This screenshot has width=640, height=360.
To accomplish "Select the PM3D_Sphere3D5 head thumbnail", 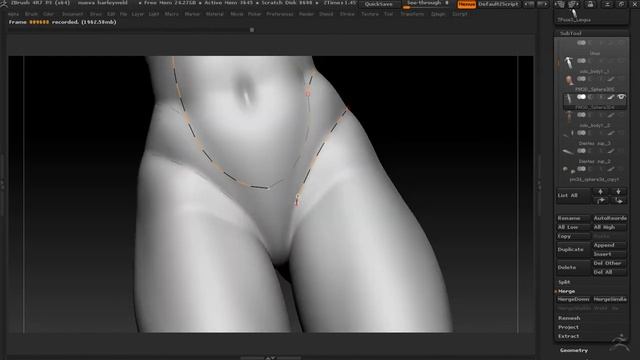I will point(569,80).
